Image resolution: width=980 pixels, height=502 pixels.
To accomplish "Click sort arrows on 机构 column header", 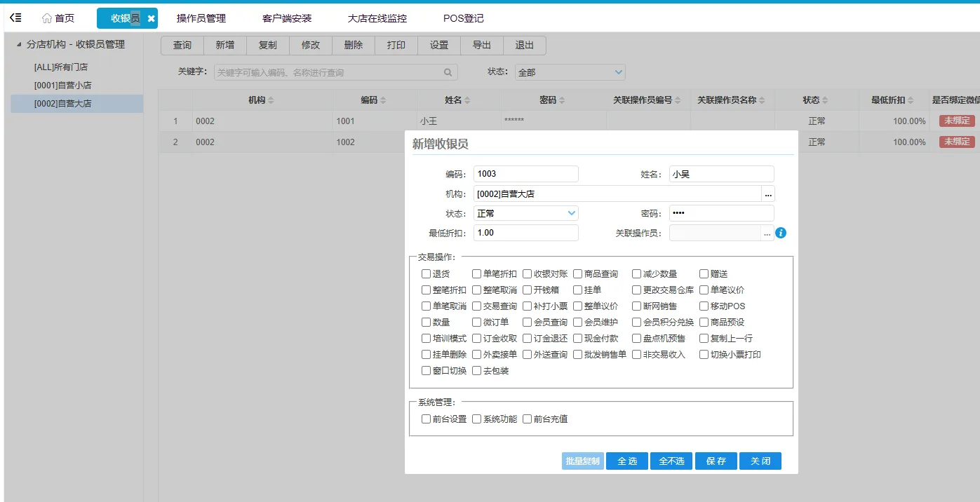I will tap(271, 100).
